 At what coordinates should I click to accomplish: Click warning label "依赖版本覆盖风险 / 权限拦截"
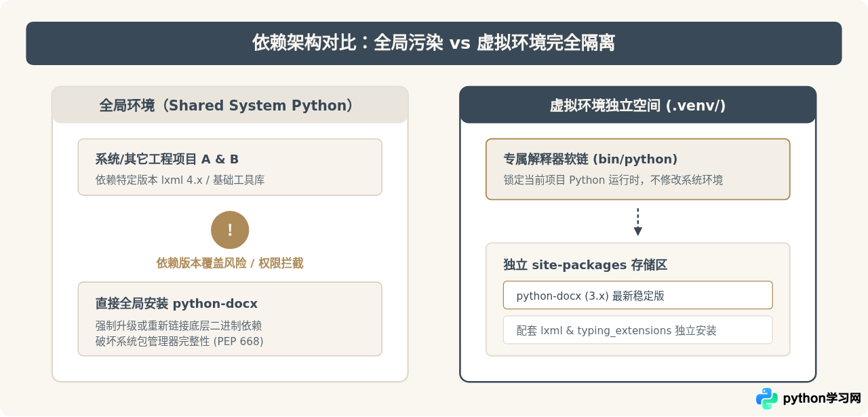230,263
